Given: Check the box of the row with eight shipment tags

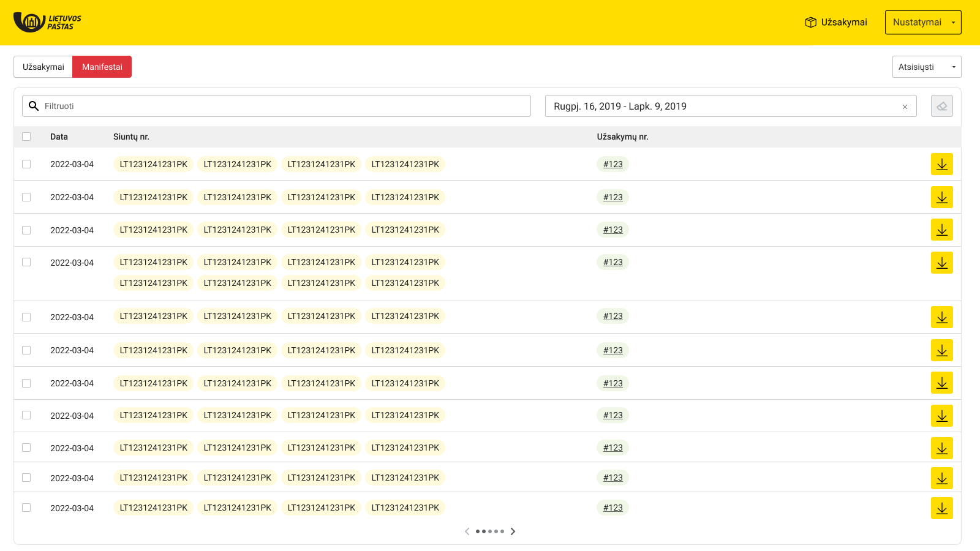Looking at the screenshot, I should tap(26, 262).
